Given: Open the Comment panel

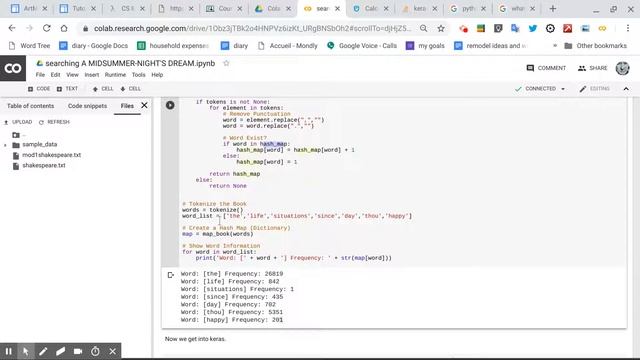Looking at the screenshot, I should [x=546, y=68].
